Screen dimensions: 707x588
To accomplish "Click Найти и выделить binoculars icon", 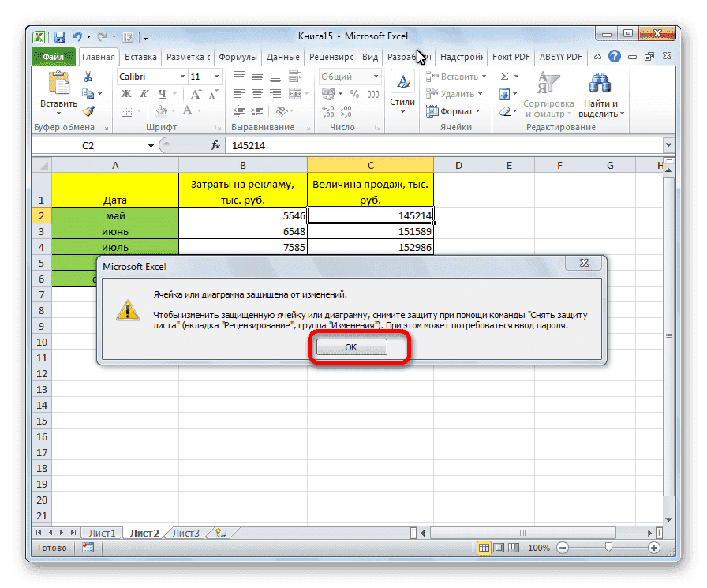I will coord(599,83).
